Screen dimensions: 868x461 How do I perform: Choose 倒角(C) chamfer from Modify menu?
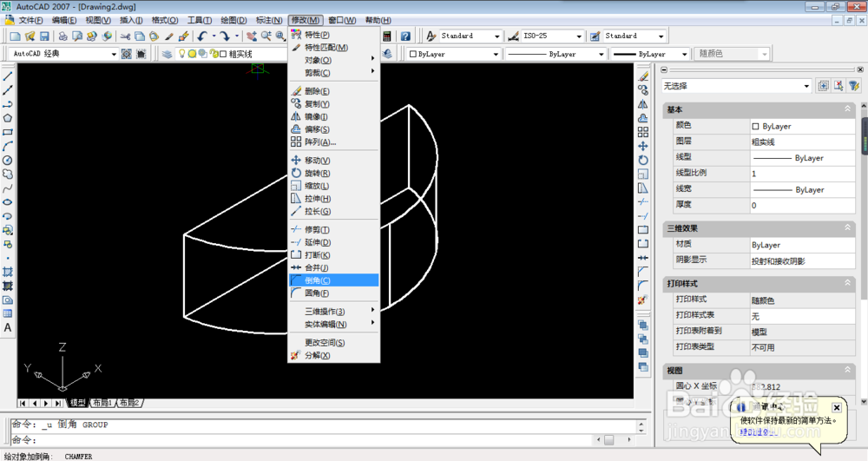(334, 280)
